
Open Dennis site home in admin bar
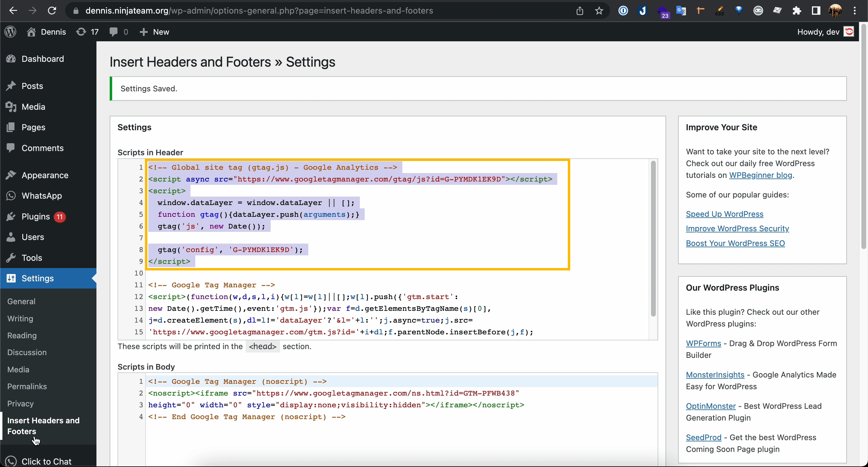tap(46, 32)
